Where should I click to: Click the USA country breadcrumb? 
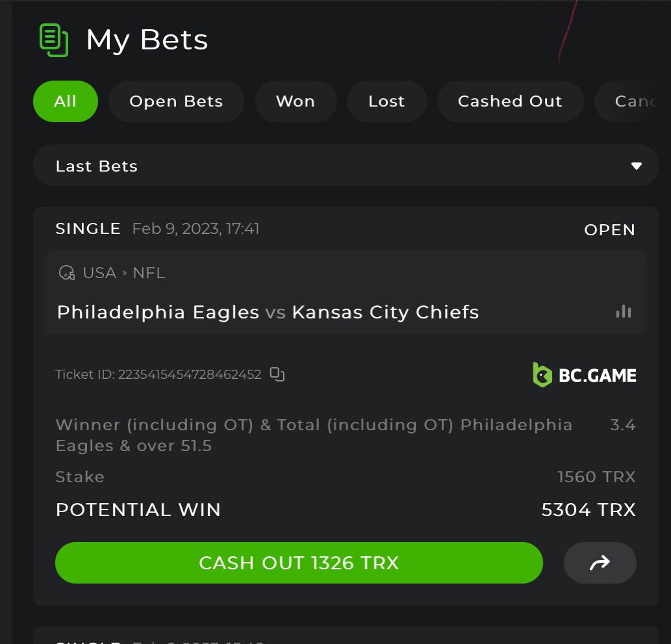click(x=100, y=273)
